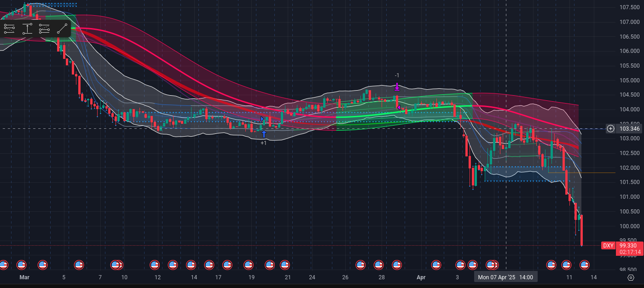Click the Mar month label on time axis
The height and width of the screenshot is (288, 644).
pos(24,277)
